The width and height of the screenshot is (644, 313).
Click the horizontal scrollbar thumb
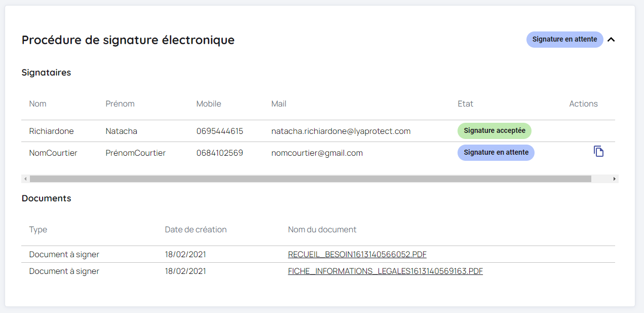coord(310,179)
